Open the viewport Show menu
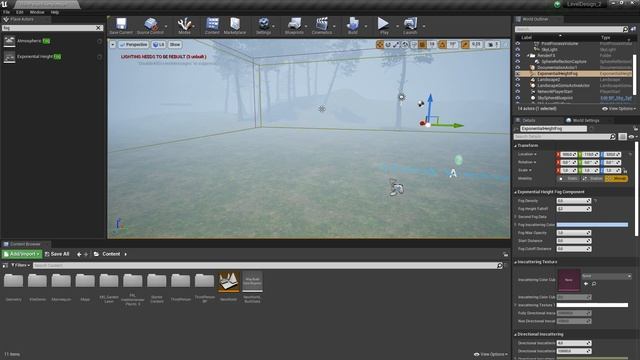Screen dimensions: 640x360 175,44
